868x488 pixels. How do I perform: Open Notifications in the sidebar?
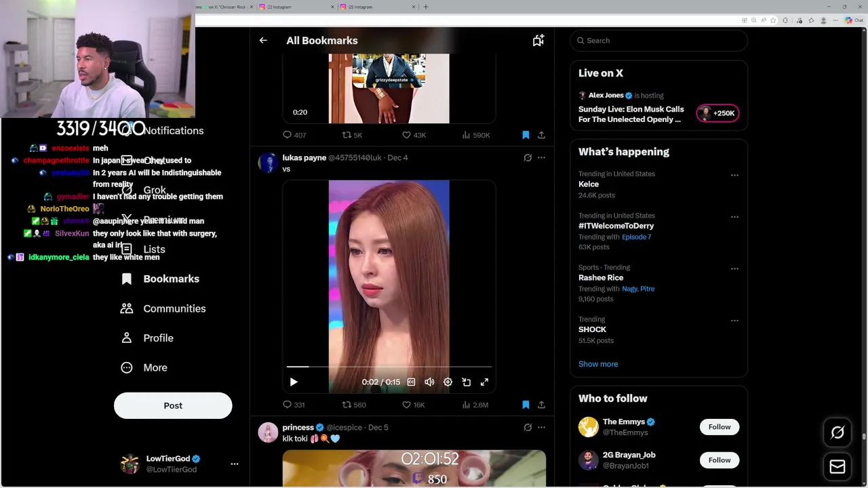(x=163, y=130)
